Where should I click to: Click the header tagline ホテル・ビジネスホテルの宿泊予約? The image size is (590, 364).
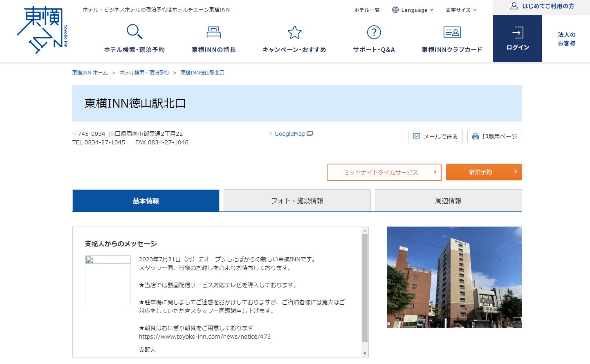(x=156, y=9)
